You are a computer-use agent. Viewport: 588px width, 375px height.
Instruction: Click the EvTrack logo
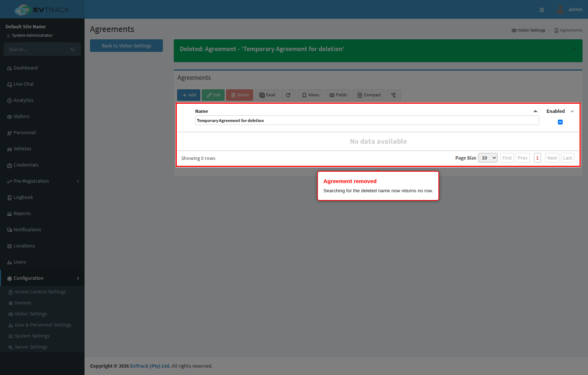click(42, 10)
